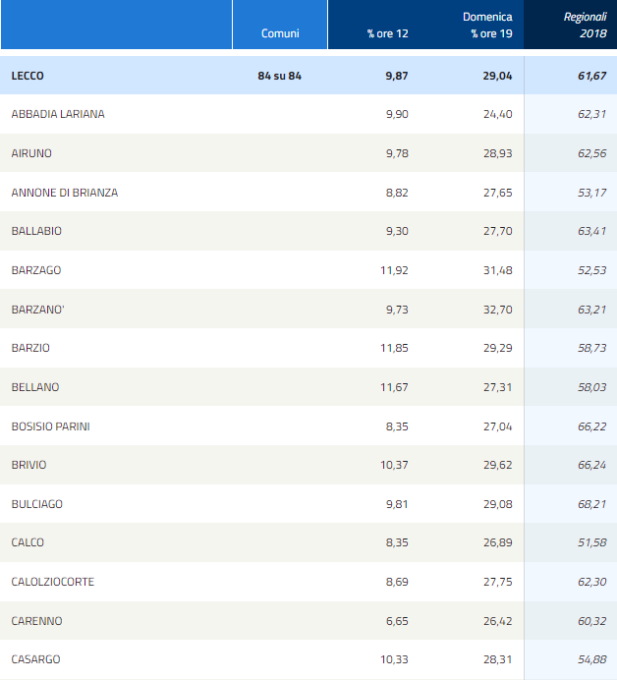The height and width of the screenshot is (680, 617).
Task: Open the BULCIAGO row
Action: (x=37, y=504)
